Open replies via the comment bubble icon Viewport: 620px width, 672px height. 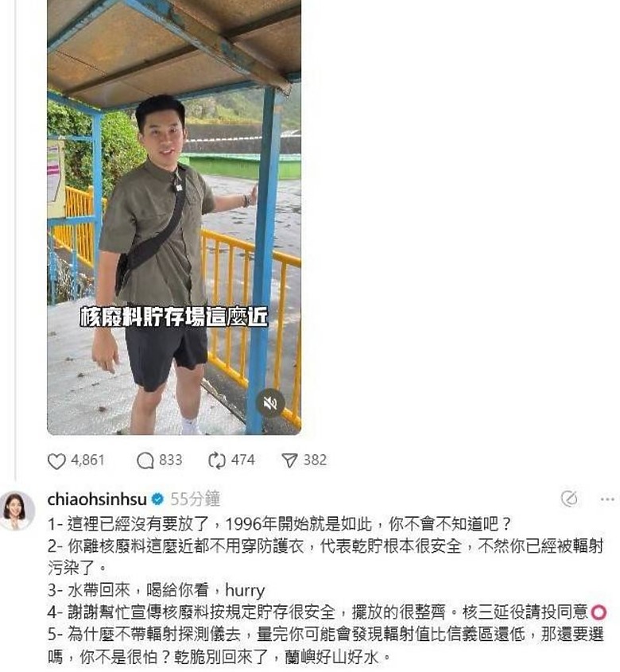pyautogui.click(x=145, y=460)
